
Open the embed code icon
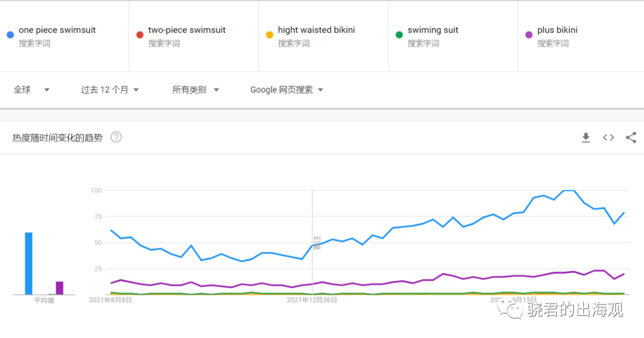point(608,138)
